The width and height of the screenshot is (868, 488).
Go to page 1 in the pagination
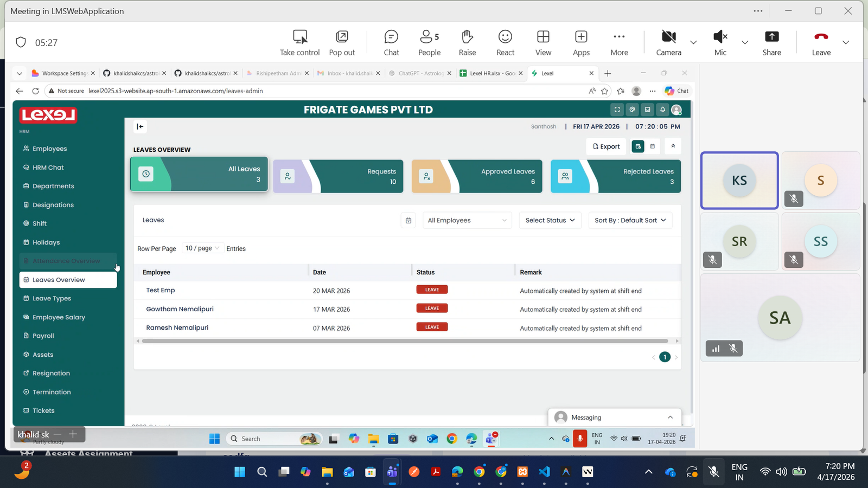coord(665,357)
